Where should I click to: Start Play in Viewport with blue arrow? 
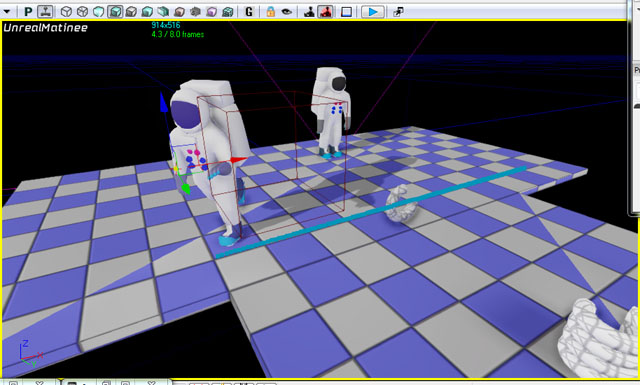click(x=373, y=12)
